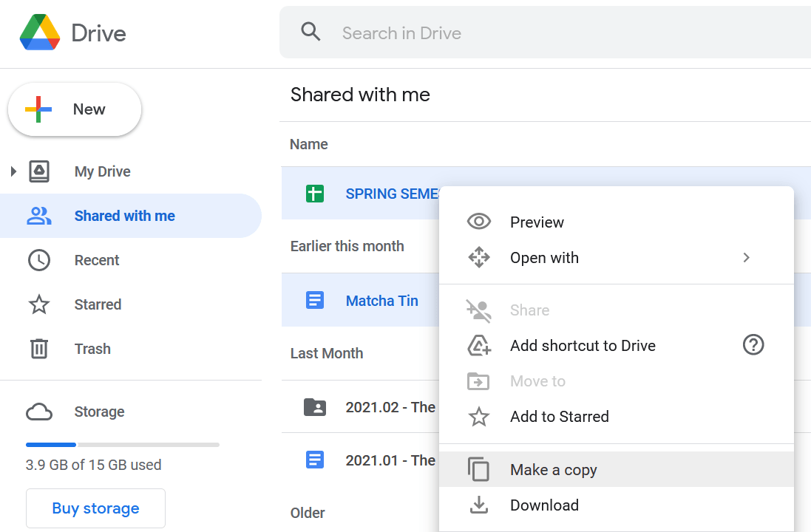
Task: Click the Move to folder icon
Action: [x=478, y=381]
